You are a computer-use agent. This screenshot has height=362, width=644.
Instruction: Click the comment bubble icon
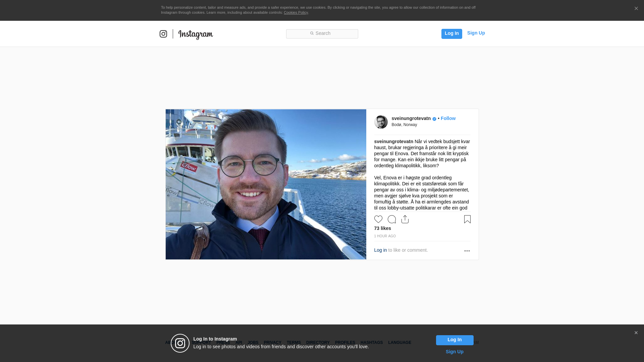coord(391,219)
